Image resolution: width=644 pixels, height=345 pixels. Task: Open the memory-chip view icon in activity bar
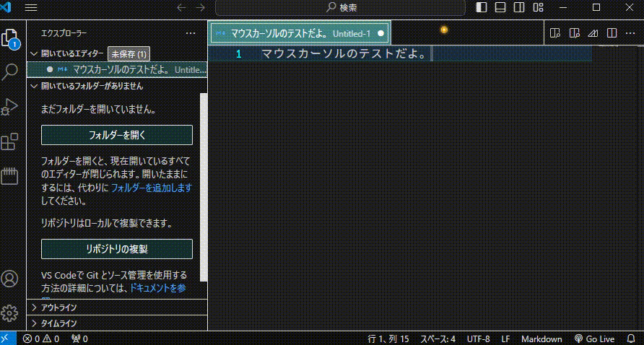10,176
